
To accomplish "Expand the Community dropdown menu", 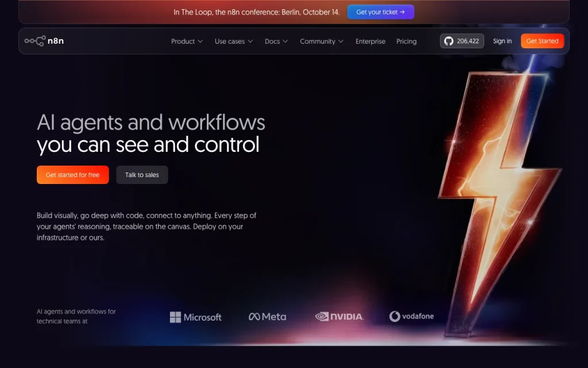I will point(322,41).
